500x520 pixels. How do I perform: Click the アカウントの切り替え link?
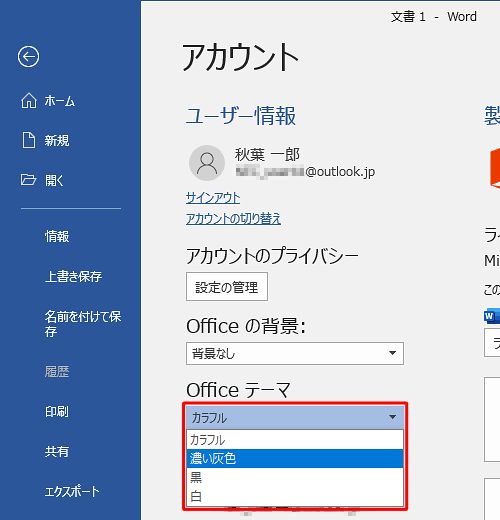(233, 219)
